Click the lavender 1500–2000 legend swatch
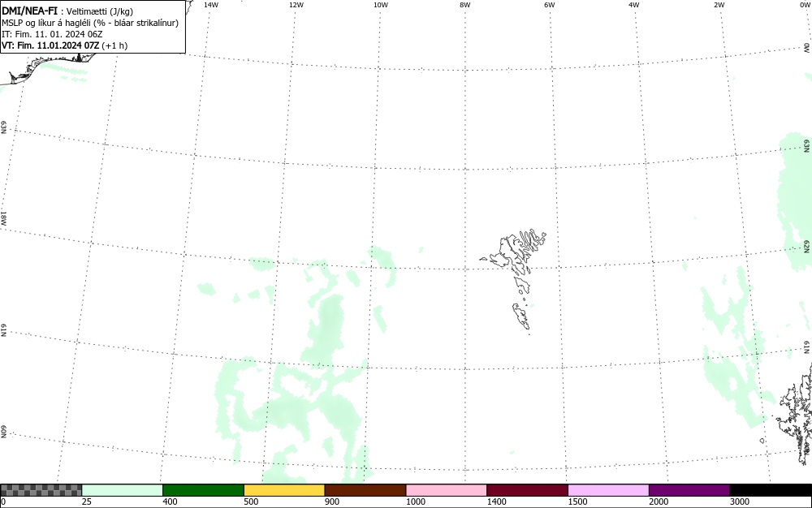This screenshot has height=508, width=812. click(x=608, y=490)
